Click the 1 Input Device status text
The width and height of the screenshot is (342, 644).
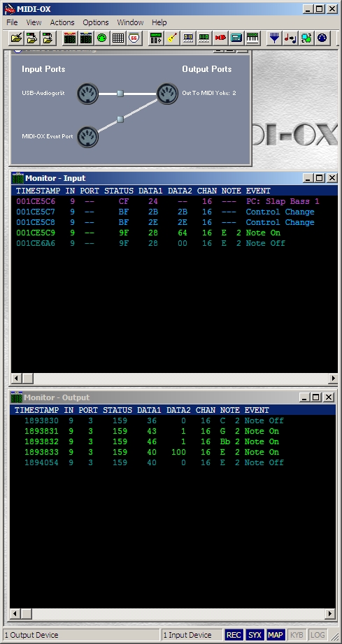tap(187, 635)
